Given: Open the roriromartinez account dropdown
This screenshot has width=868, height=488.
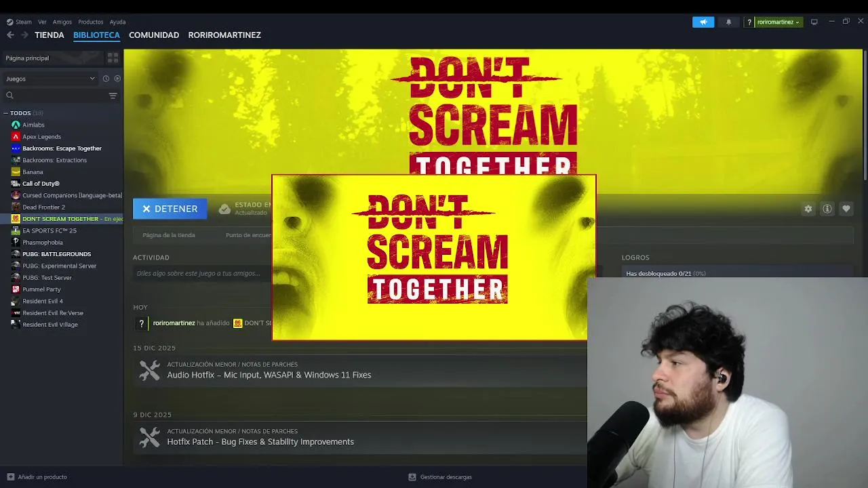Looking at the screenshot, I should pyautogui.click(x=778, y=22).
